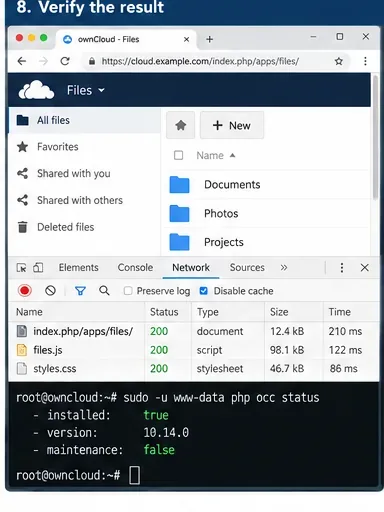Stop recording network log

coord(25,291)
